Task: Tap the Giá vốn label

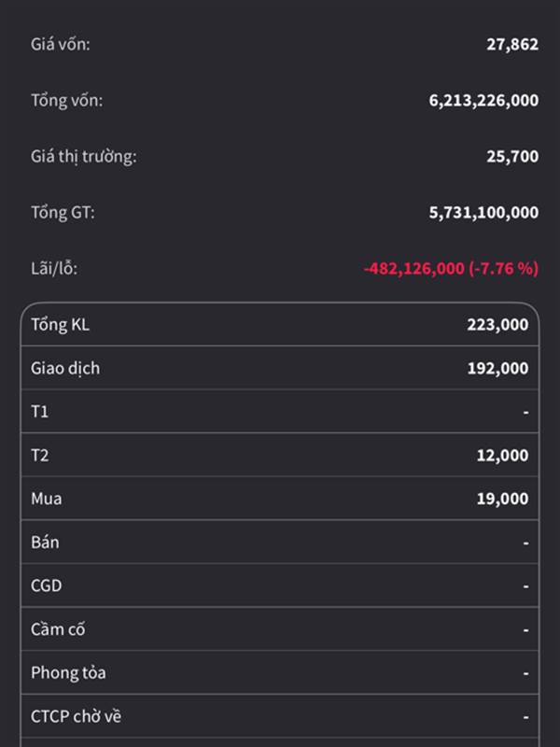Action: click(61, 44)
